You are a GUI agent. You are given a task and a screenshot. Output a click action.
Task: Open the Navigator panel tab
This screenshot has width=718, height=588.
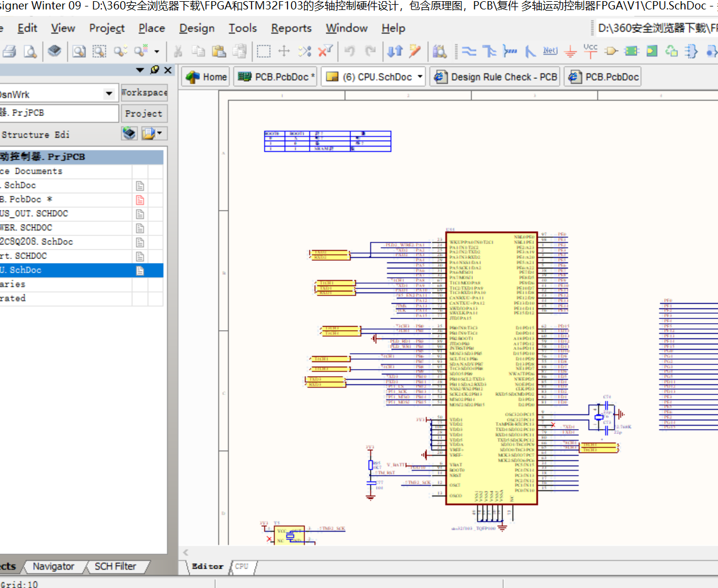coord(54,566)
